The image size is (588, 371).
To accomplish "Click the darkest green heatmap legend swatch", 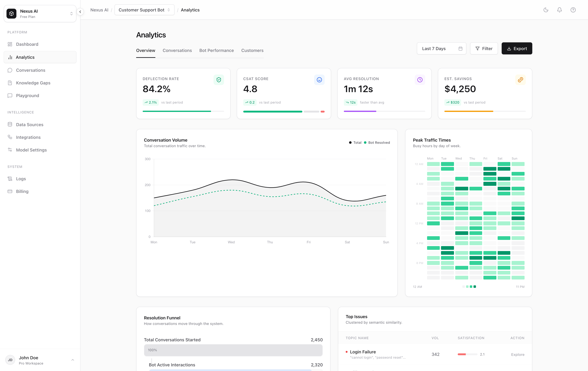I will pyautogui.click(x=475, y=287).
